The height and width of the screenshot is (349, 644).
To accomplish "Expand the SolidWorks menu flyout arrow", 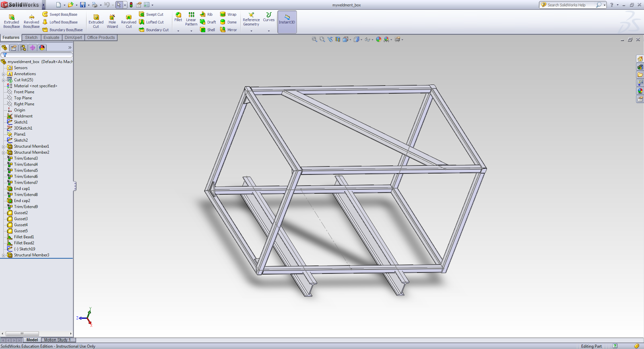I will pyautogui.click(x=43, y=5).
